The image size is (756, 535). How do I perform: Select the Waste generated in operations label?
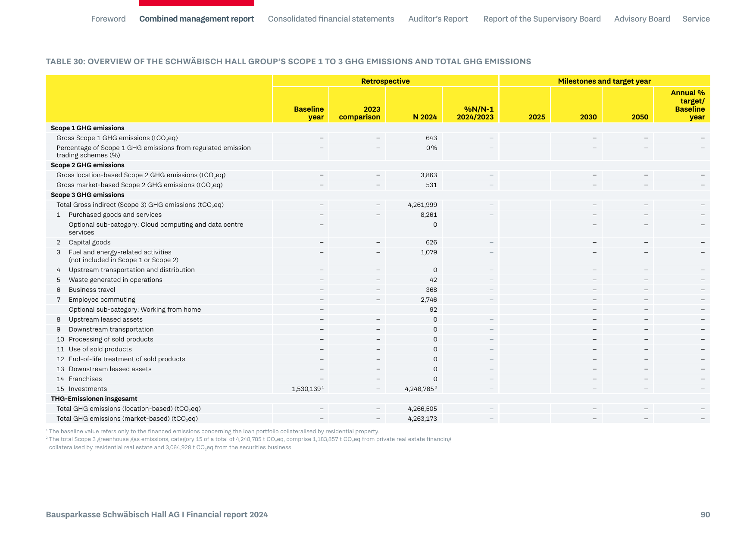116,280
